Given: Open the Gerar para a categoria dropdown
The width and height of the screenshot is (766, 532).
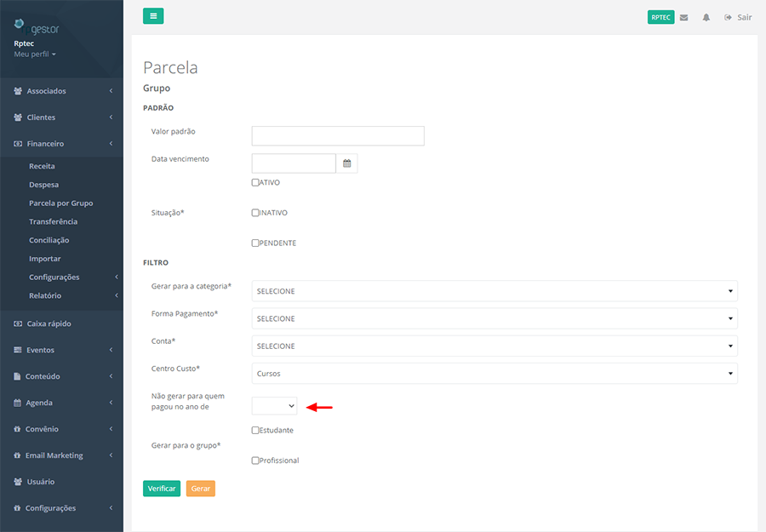Looking at the screenshot, I should pos(494,291).
